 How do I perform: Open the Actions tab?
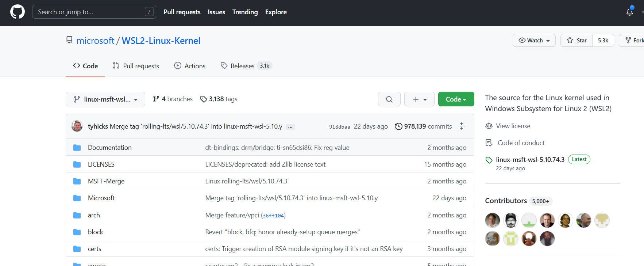point(190,66)
